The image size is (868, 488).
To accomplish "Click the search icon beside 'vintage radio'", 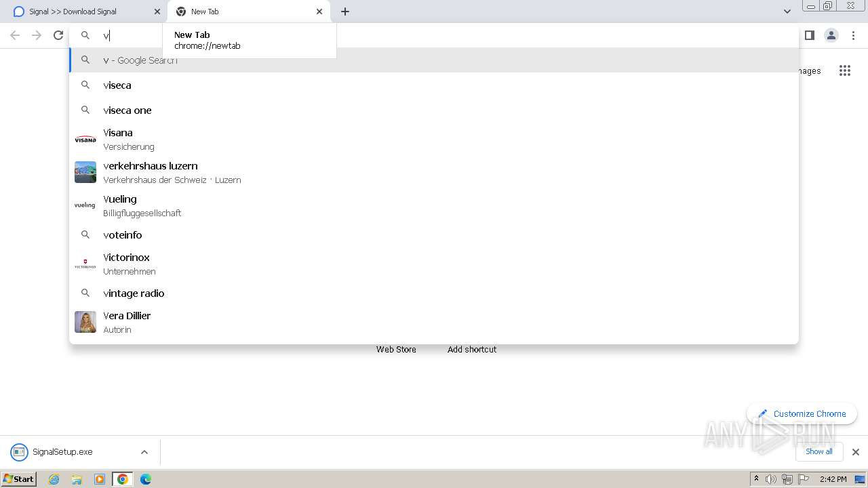I will (85, 293).
